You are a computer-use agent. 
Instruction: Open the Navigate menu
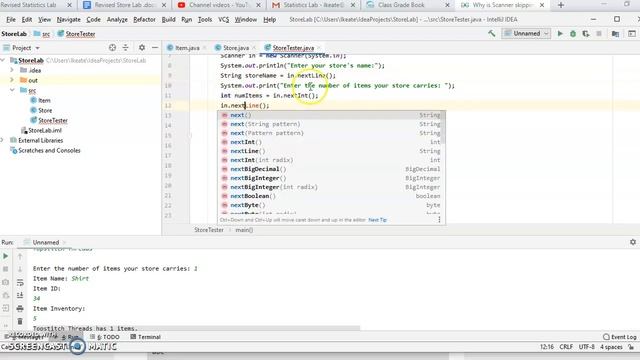coord(69,20)
